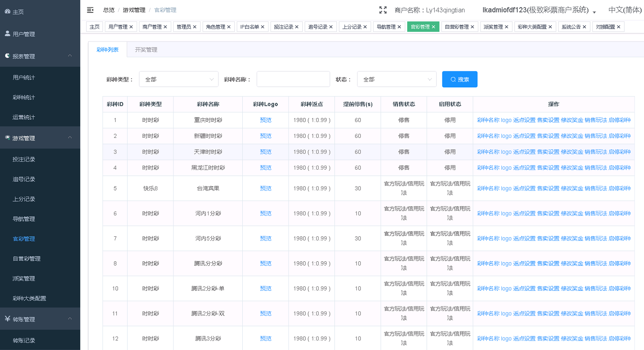The image size is (644, 350).
Task: Click the 彩种名称 text input field
Action: [293, 79]
